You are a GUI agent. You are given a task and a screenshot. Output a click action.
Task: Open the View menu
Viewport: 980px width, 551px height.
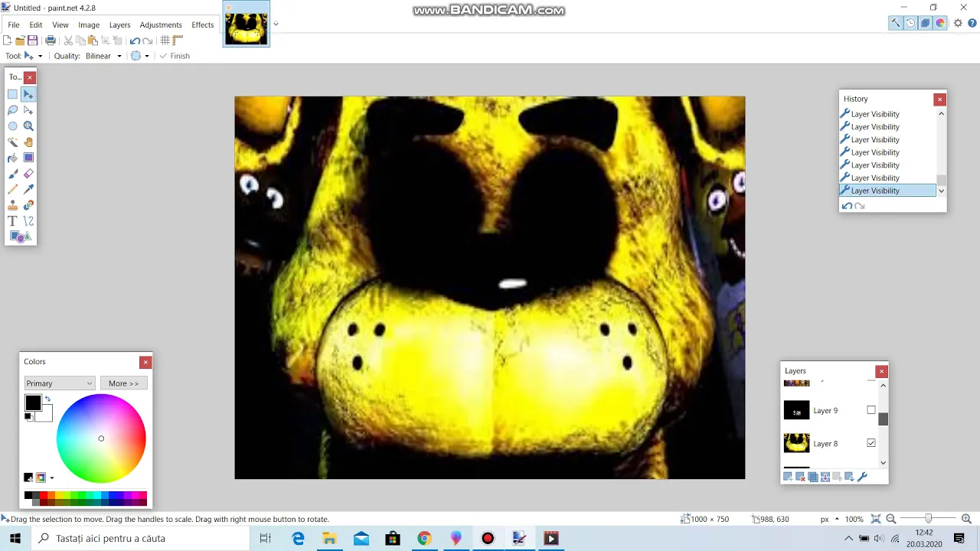[60, 24]
